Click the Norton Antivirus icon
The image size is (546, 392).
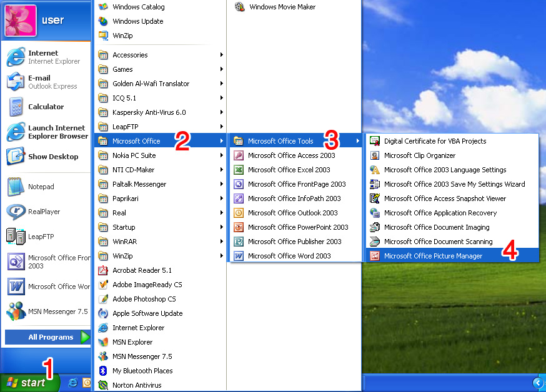tap(103, 385)
